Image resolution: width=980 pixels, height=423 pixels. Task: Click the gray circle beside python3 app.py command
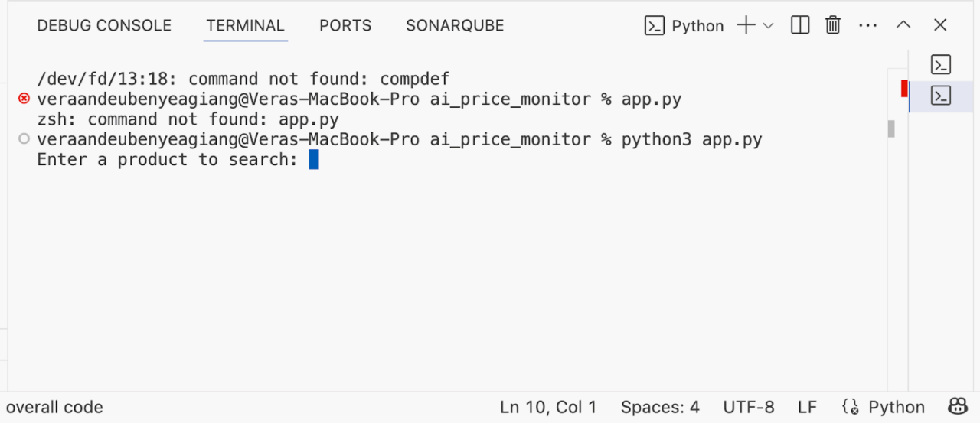(24, 139)
